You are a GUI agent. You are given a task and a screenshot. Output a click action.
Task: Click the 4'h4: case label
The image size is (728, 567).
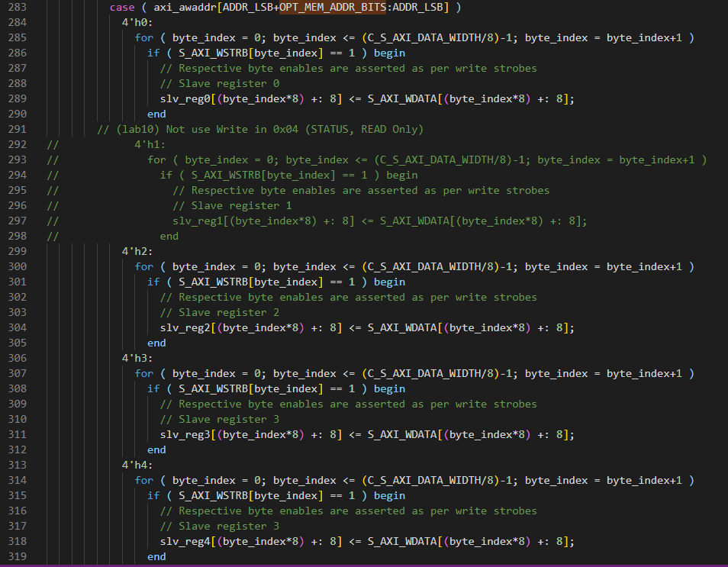point(137,465)
